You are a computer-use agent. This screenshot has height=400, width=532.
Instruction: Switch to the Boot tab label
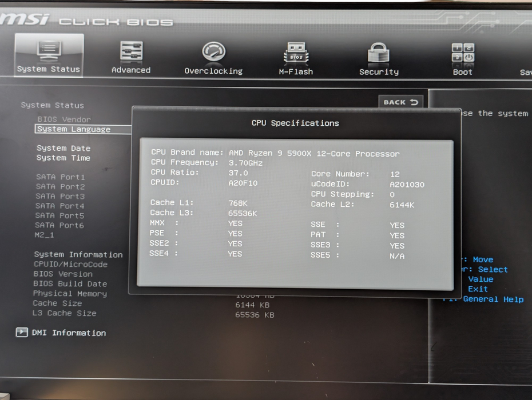[x=462, y=72]
